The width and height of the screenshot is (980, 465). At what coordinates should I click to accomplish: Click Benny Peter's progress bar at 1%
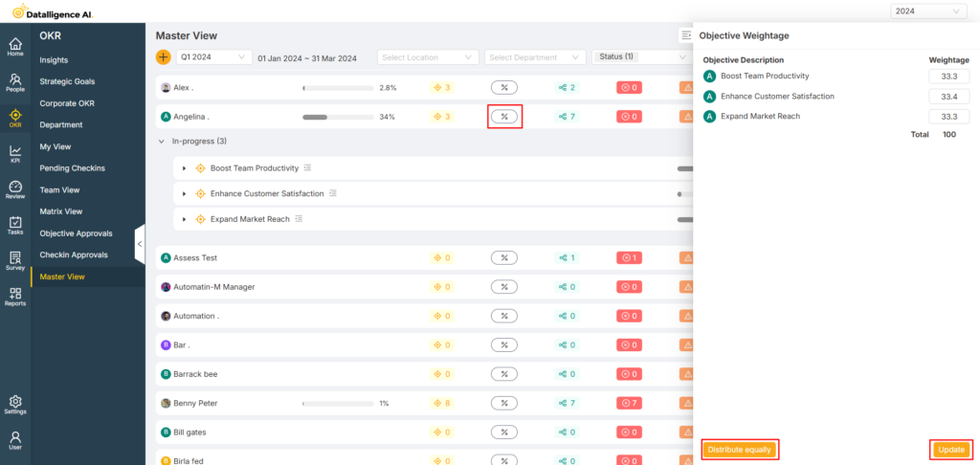[x=338, y=404]
